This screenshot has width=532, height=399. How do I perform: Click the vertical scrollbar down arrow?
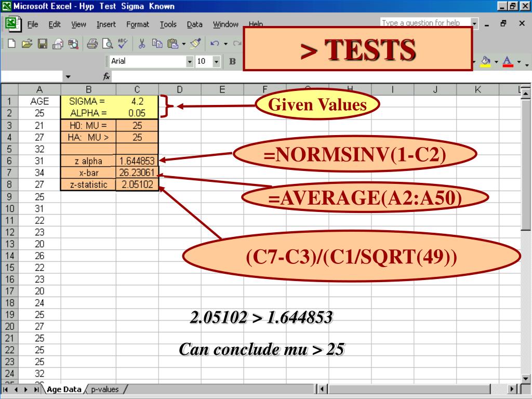click(526, 378)
